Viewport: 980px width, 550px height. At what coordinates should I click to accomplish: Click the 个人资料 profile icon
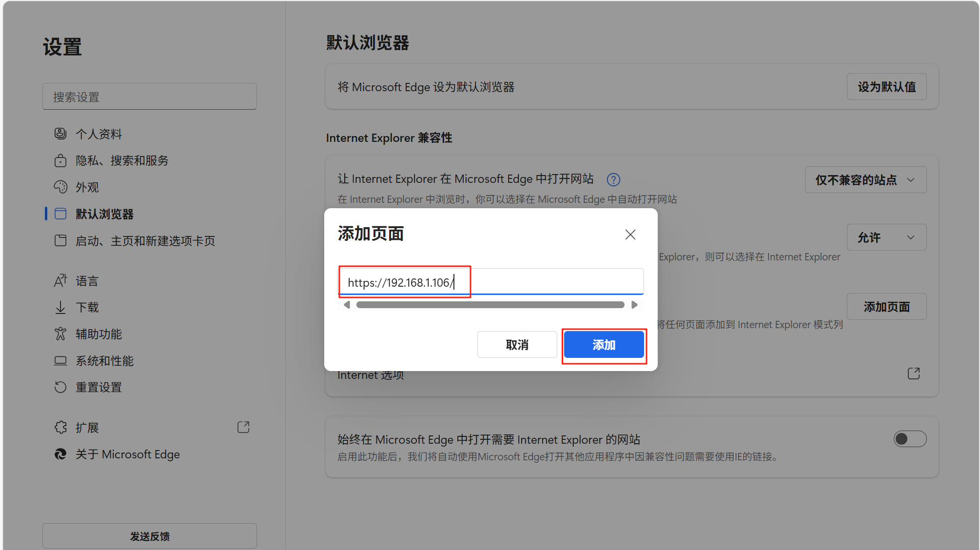(60, 134)
